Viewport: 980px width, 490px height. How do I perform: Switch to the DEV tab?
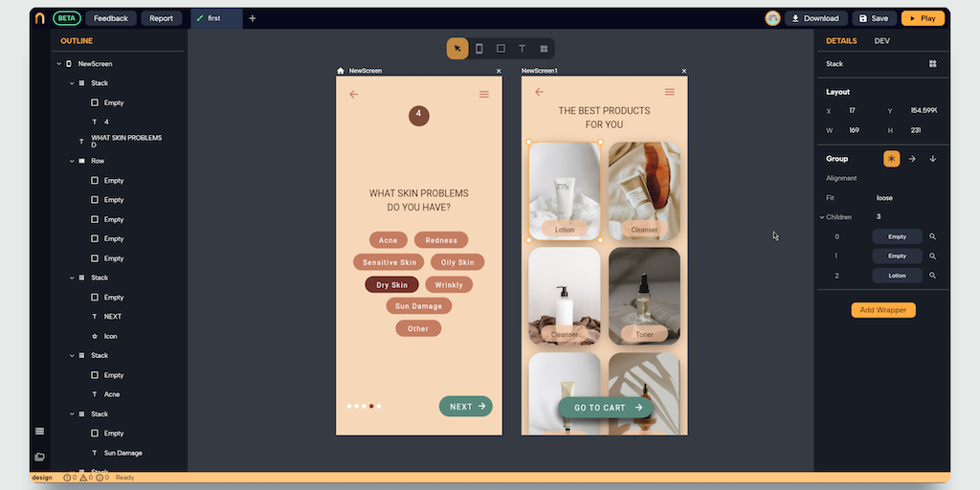point(881,41)
